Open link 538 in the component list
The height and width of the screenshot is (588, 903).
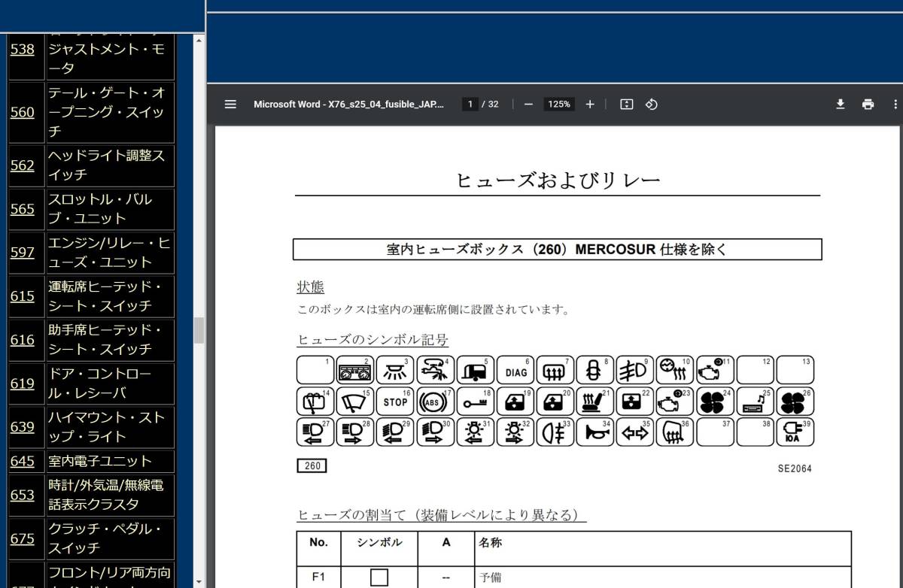23,50
